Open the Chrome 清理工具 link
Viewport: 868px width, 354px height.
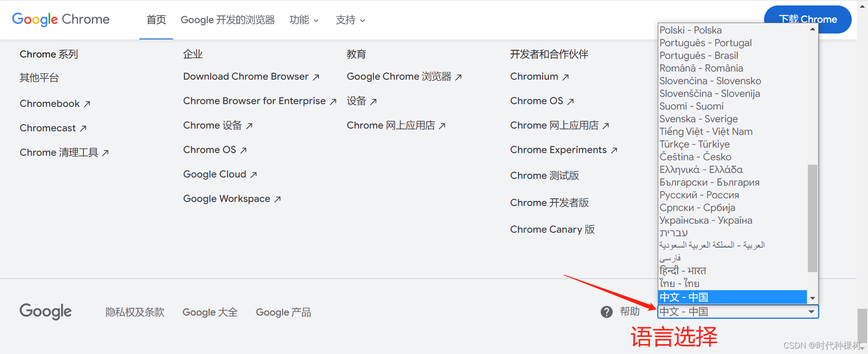[64, 153]
